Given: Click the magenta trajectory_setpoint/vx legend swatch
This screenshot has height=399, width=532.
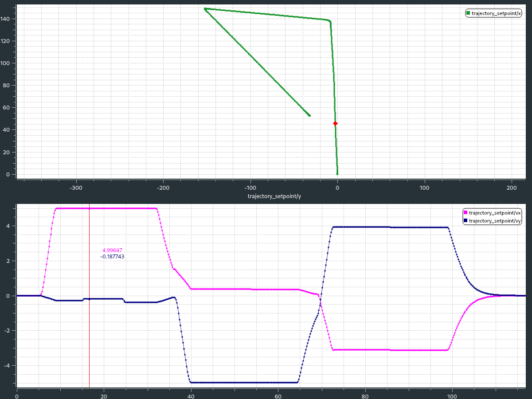Looking at the screenshot, I should (x=465, y=213).
